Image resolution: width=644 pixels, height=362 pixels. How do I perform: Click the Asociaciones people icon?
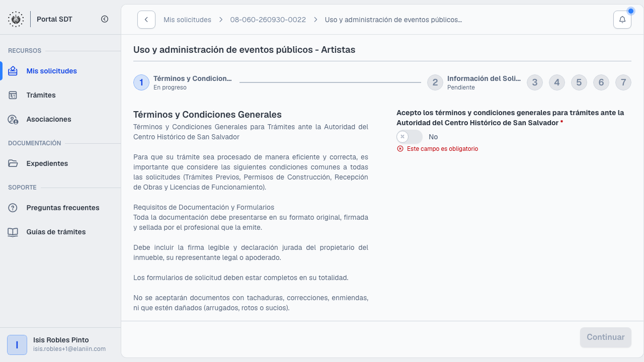[13, 119]
